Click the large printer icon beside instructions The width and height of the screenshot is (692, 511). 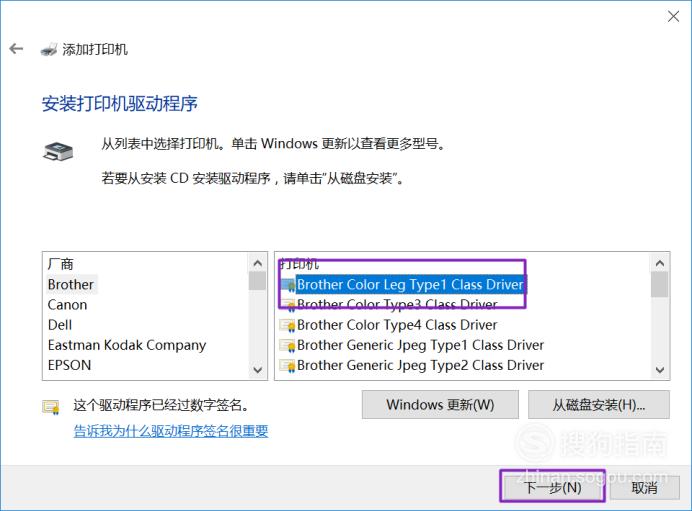point(58,152)
